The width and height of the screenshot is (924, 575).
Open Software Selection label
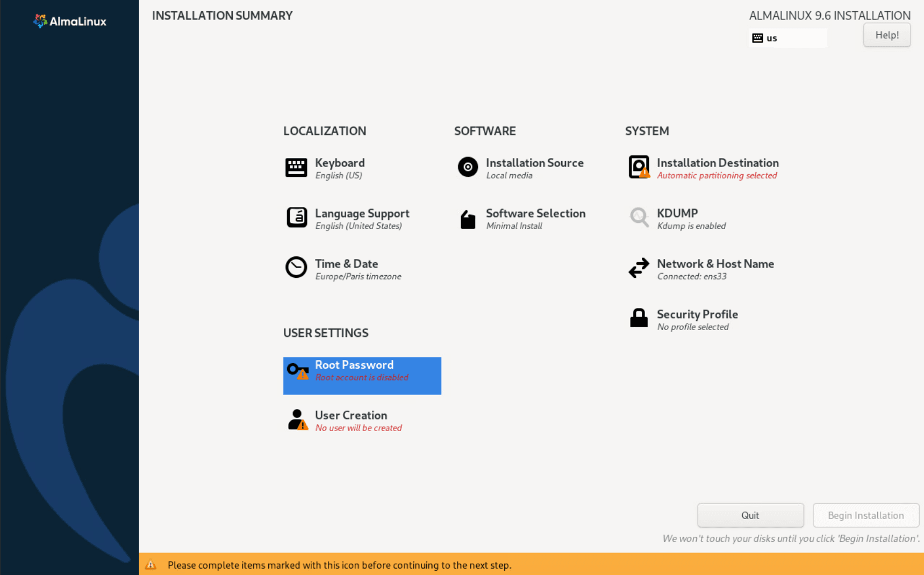click(x=536, y=213)
